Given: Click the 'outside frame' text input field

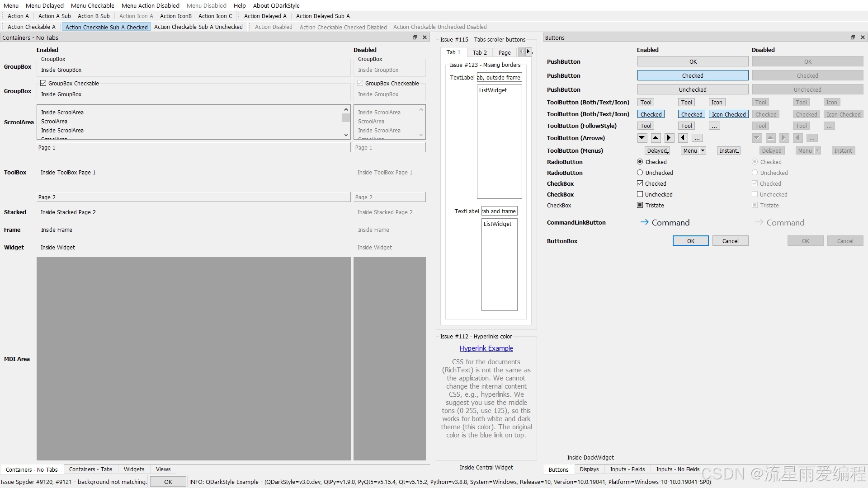Looking at the screenshot, I should pyautogui.click(x=499, y=77).
